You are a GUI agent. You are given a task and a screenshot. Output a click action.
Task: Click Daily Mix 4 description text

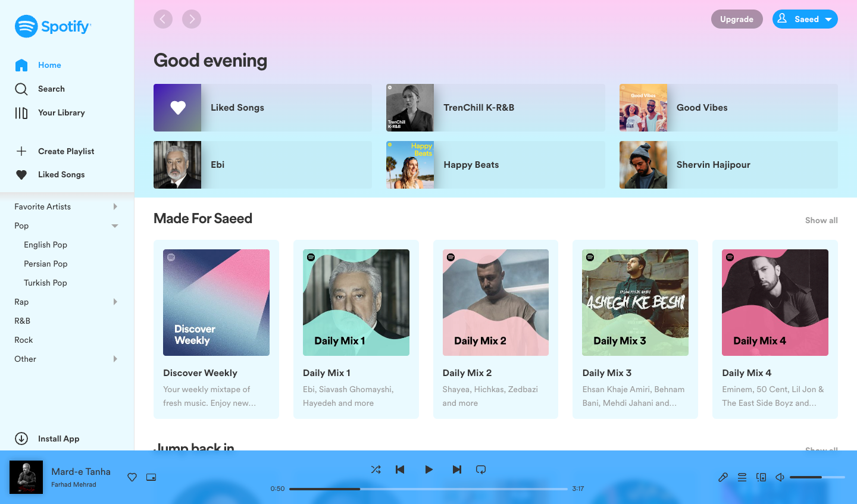(773, 396)
